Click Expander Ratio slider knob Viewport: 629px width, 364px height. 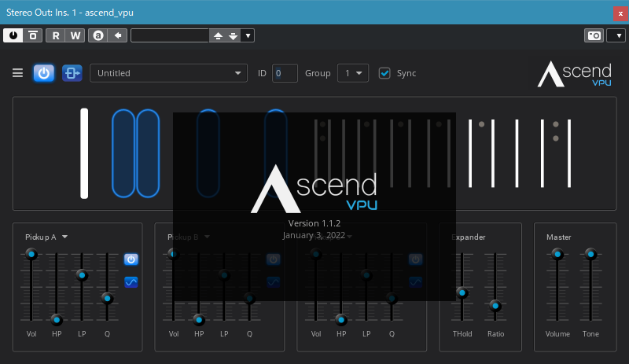coord(495,306)
